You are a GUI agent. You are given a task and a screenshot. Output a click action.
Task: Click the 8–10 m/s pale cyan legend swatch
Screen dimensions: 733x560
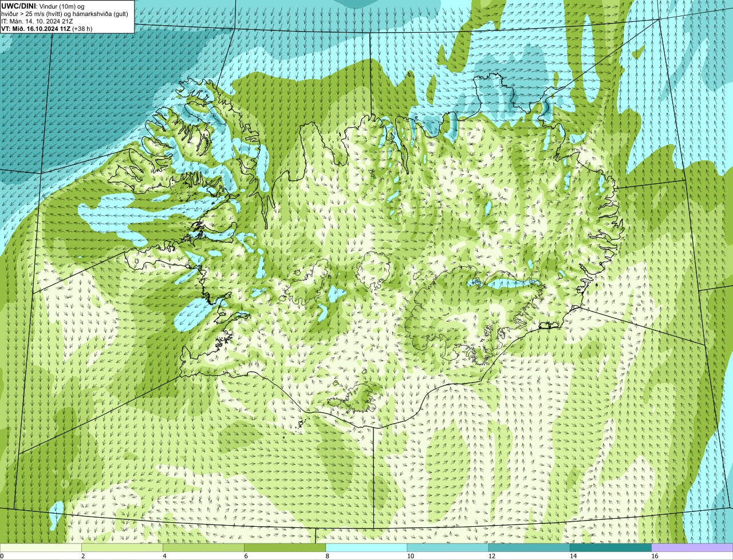pyautogui.click(x=366, y=547)
